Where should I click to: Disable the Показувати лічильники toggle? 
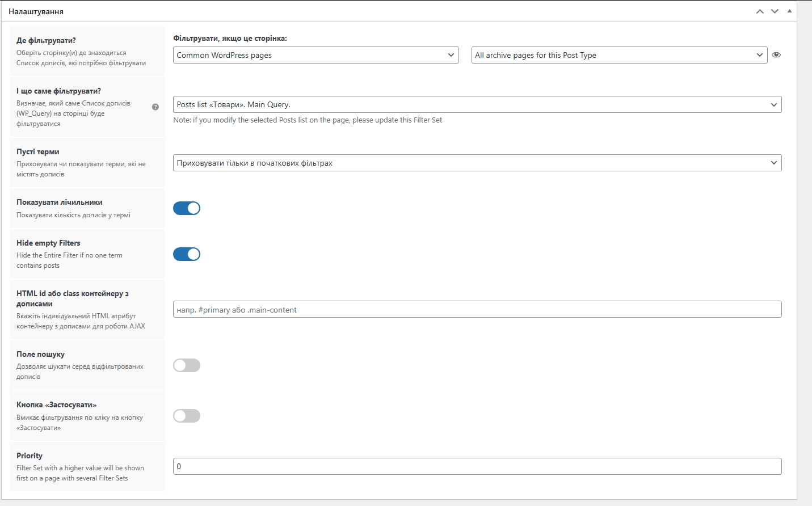[x=187, y=208]
